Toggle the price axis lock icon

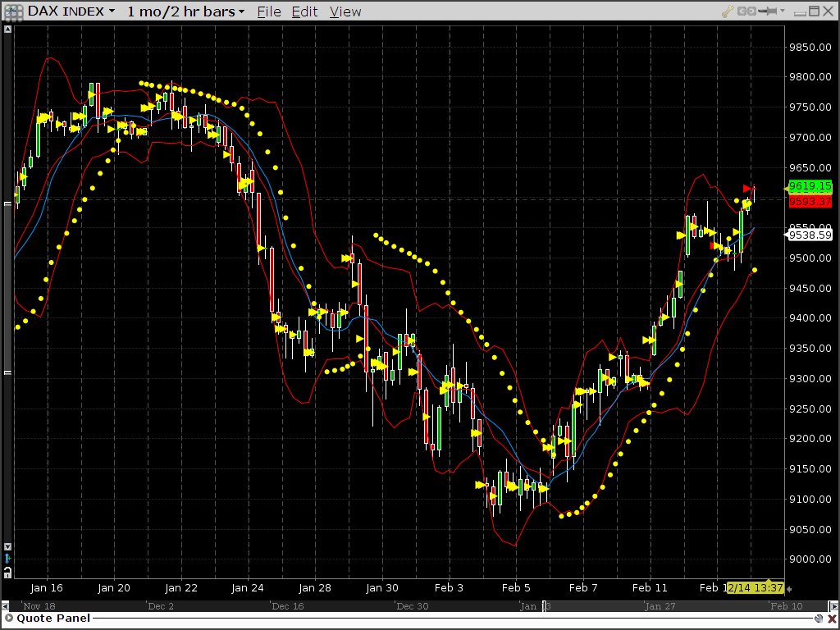7,572
